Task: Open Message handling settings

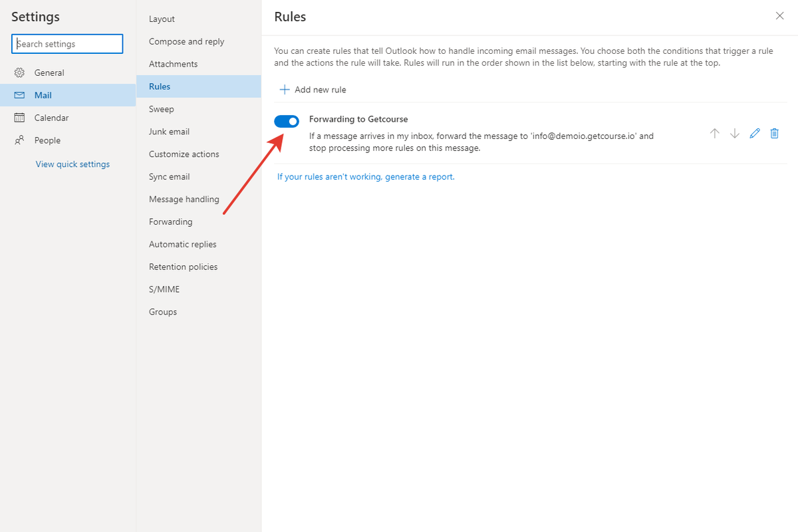Action: click(199, 199)
